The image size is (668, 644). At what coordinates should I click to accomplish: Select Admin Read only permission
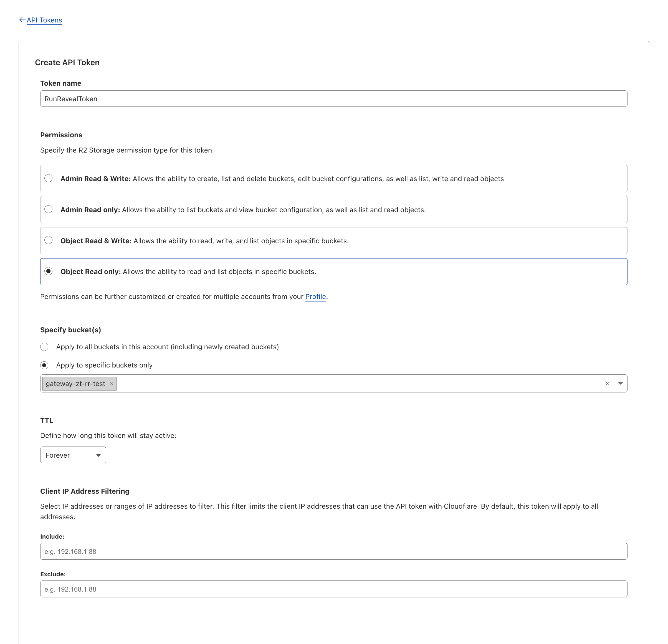(x=48, y=209)
